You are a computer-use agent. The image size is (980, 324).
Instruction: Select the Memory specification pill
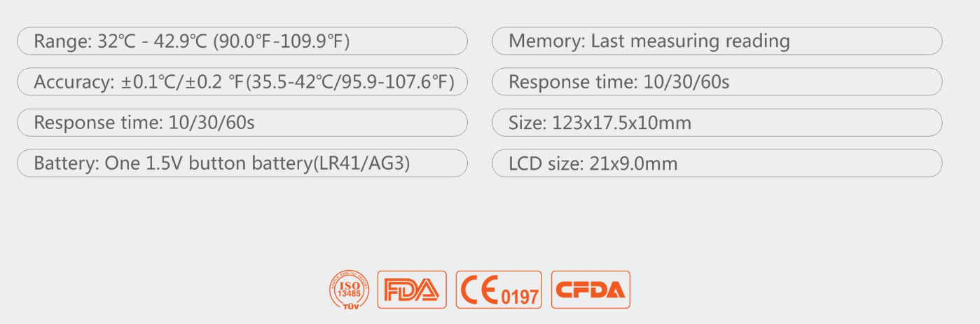[x=717, y=41]
